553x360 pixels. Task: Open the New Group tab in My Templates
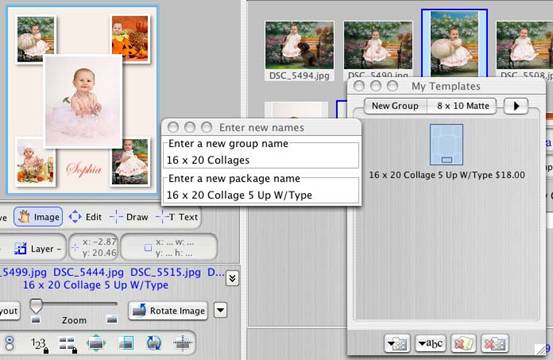pyautogui.click(x=395, y=106)
